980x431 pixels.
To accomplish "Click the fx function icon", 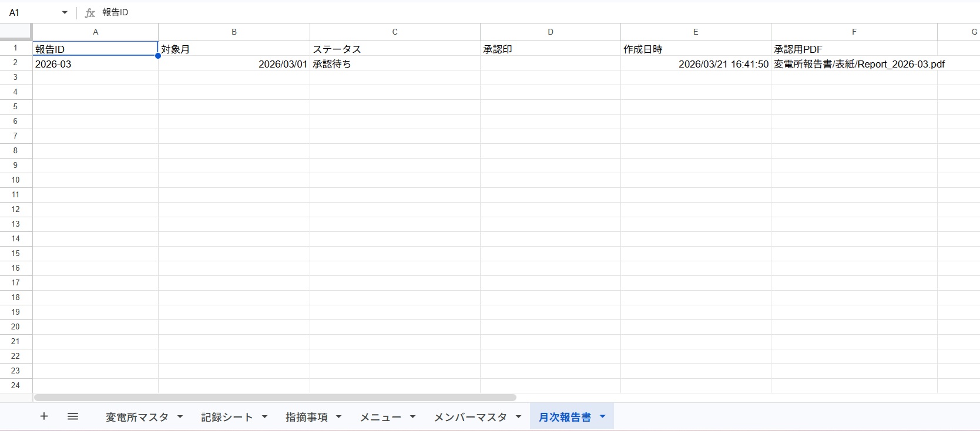I will (x=90, y=12).
